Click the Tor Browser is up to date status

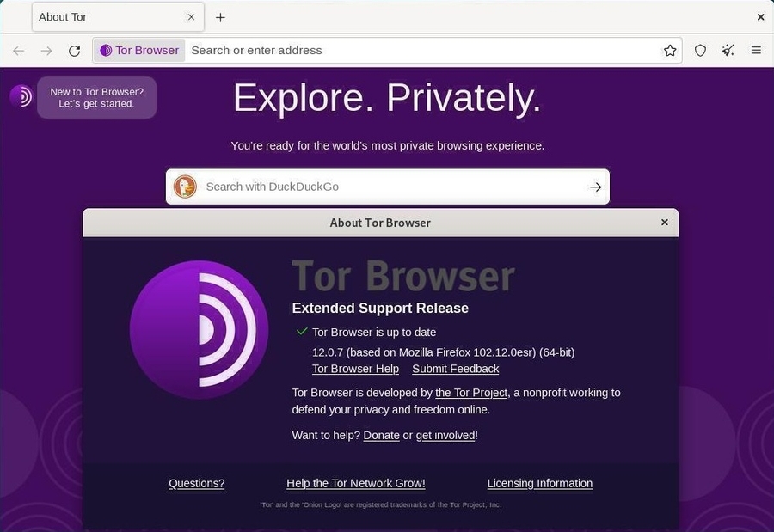(x=374, y=332)
